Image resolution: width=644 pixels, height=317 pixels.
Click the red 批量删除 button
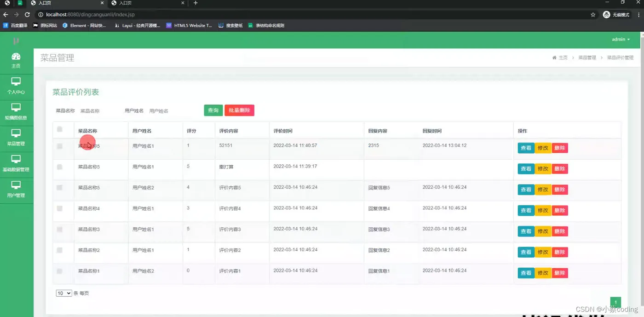tap(239, 110)
